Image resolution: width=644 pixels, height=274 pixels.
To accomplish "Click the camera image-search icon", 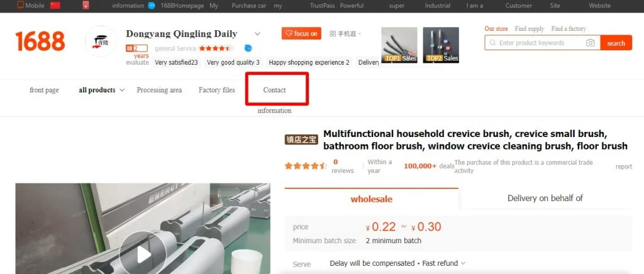I will click(x=590, y=43).
